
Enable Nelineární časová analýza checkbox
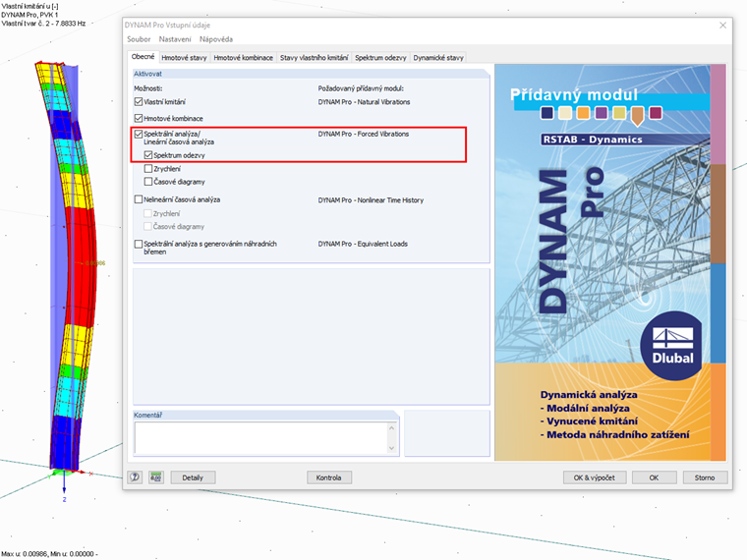(139, 199)
